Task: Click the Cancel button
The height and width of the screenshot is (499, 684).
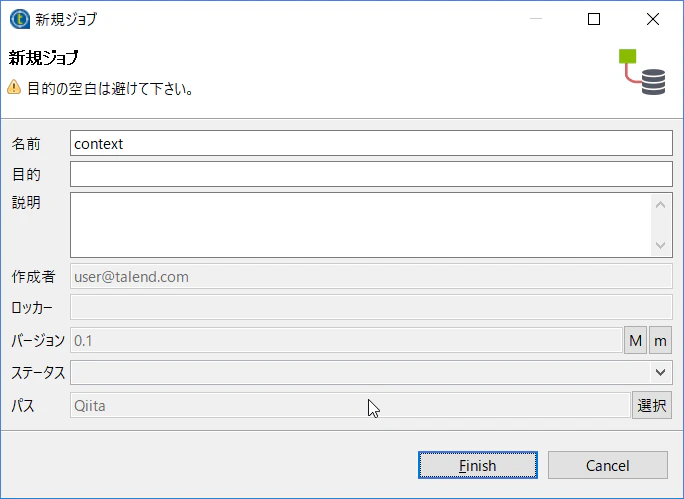Action: click(608, 465)
